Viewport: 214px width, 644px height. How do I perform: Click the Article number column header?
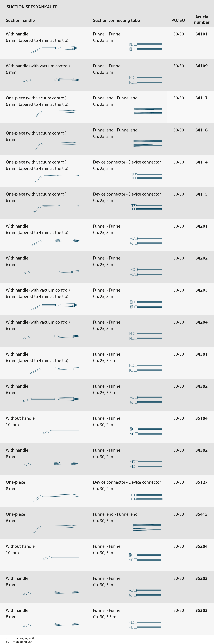pyautogui.click(x=201, y=20)
